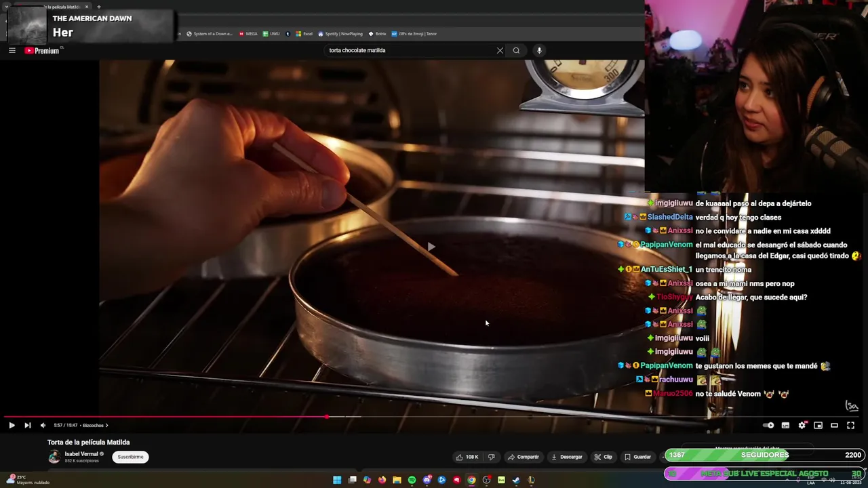Open the Isabel Vermal channel name
This screenshot has height=488, width=868.
coord(81,454)
